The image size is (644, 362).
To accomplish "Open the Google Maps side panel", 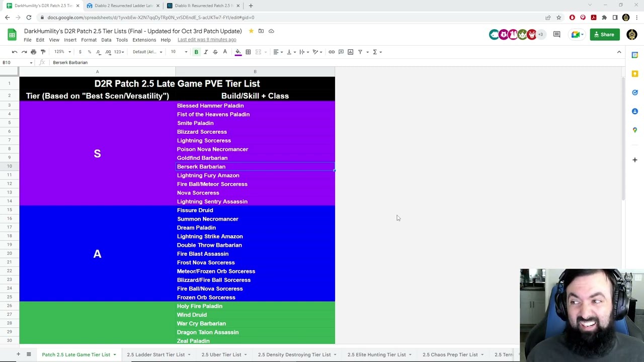I will coord(635,130).
